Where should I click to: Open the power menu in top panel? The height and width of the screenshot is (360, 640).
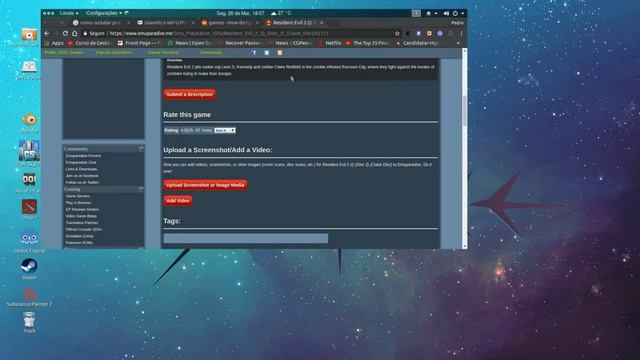[457, 13]
